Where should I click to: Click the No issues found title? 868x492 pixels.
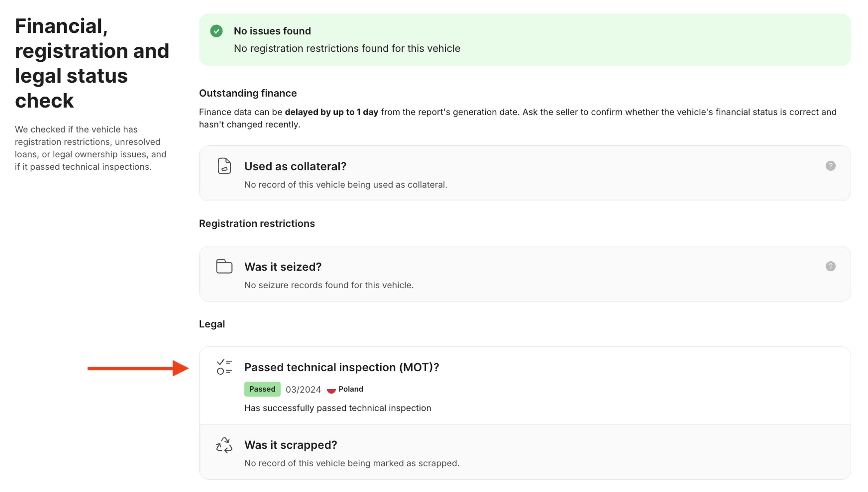(272, 31)
